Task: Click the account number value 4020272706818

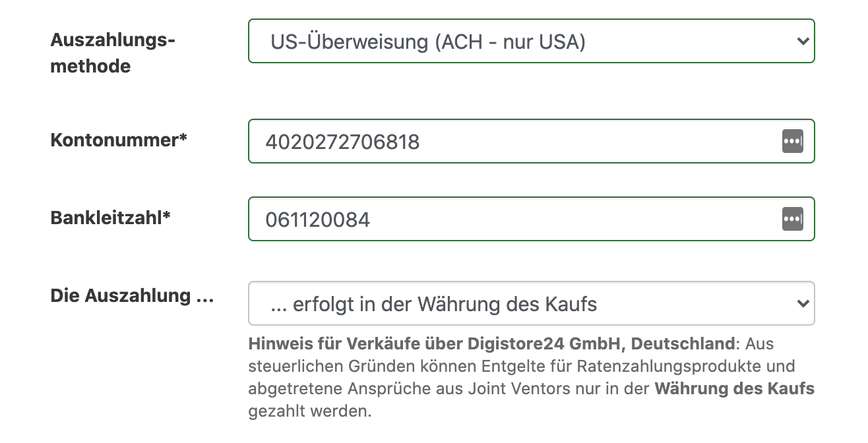Action: click(344, 142)
